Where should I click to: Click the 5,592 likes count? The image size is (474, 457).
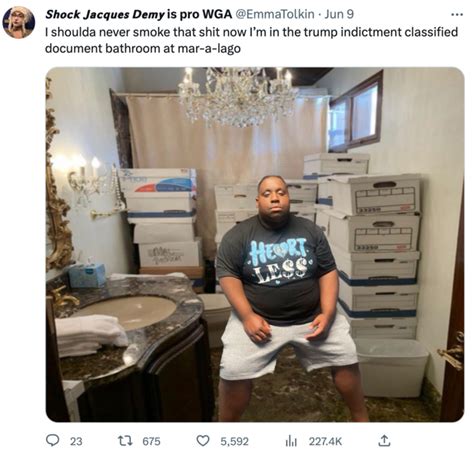pyautogui.click(x=234, y=441)
